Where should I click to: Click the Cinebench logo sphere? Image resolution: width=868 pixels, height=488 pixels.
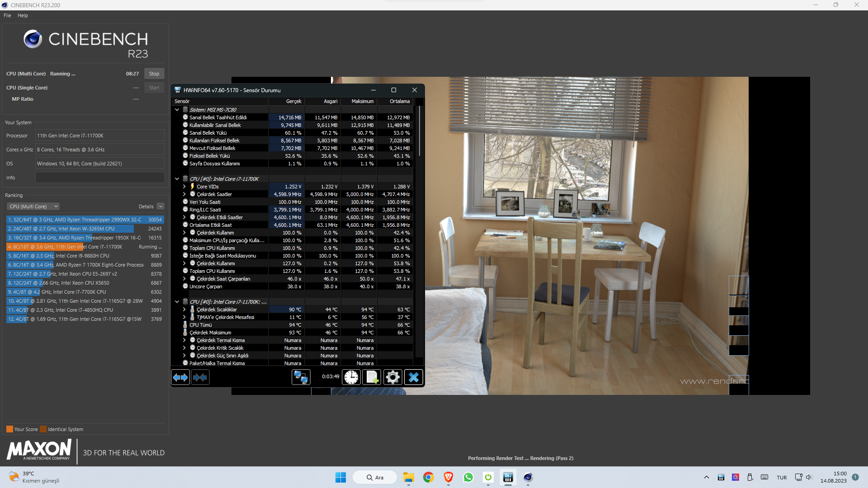click(x=33, y=39)
